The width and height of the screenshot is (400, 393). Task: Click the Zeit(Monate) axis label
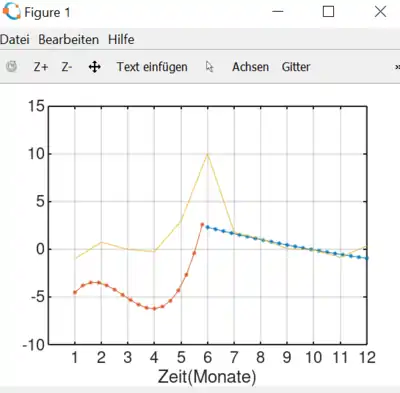[x=207, y=377]
